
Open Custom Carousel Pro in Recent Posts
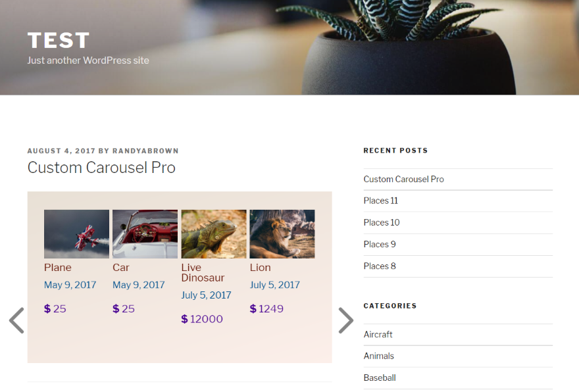point(403,179)
